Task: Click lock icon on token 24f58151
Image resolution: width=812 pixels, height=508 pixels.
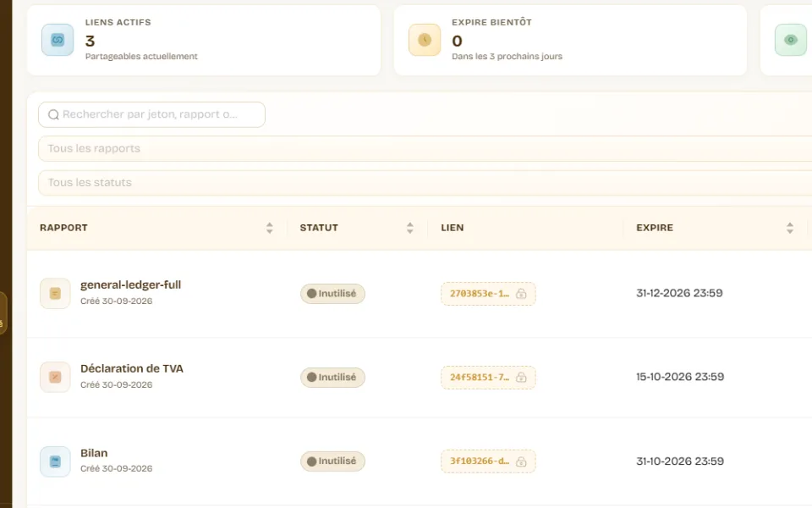Action: [x=521, y=378]
